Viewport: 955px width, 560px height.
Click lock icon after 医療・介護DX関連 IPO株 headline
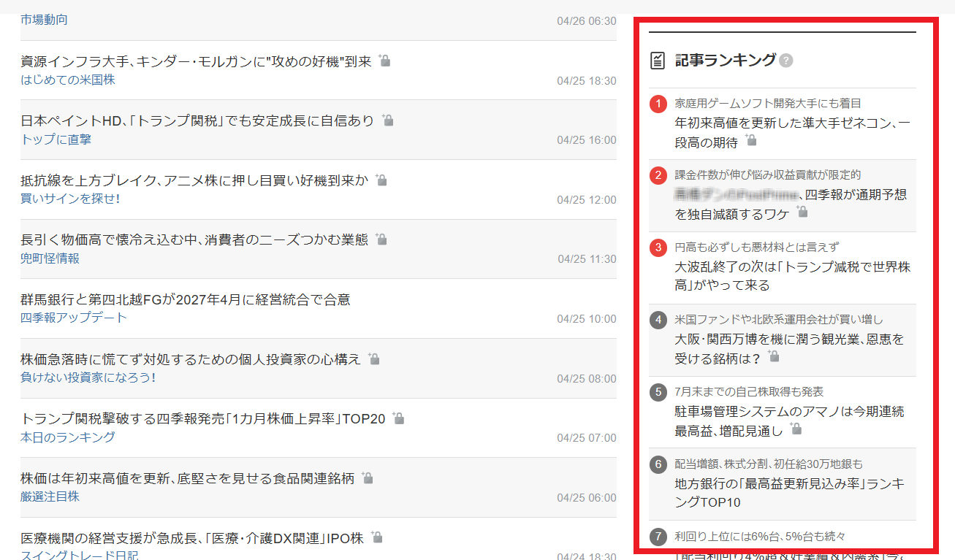tap(376, 537)
